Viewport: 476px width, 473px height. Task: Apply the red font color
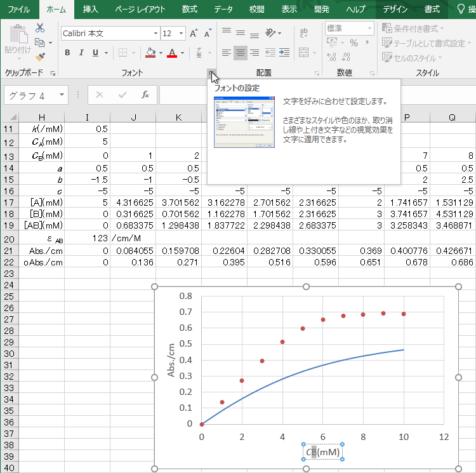pyautogui.click(x=172, y=53)
